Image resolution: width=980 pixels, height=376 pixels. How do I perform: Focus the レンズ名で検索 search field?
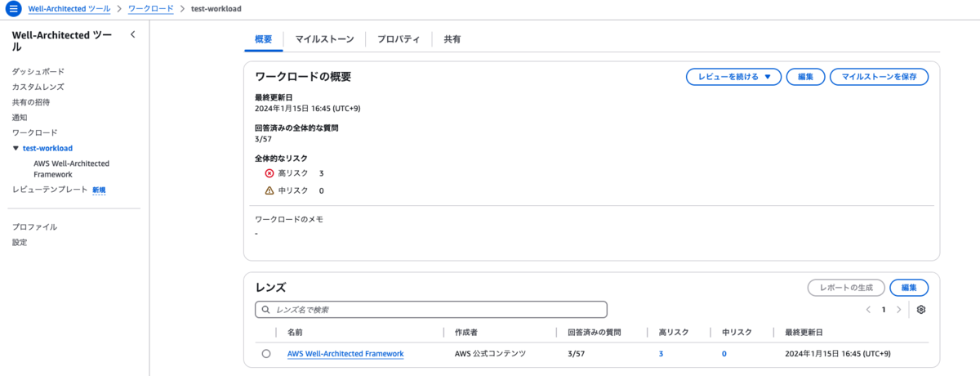(x=431, y=310)
